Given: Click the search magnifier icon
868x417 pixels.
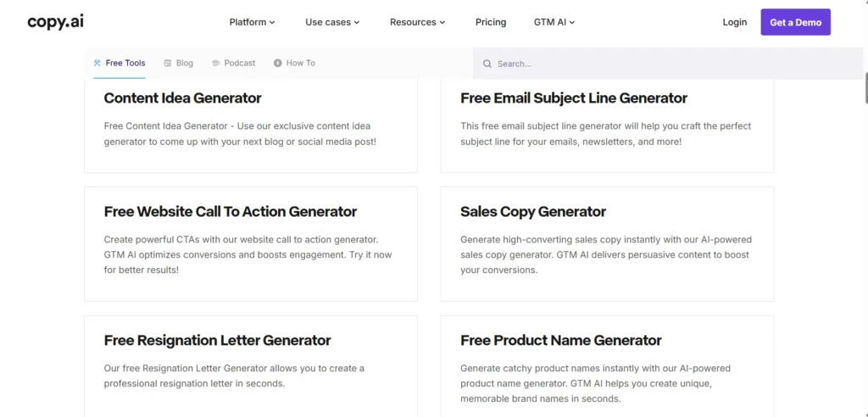Looking at the screenshot, I should coord(487,64).
